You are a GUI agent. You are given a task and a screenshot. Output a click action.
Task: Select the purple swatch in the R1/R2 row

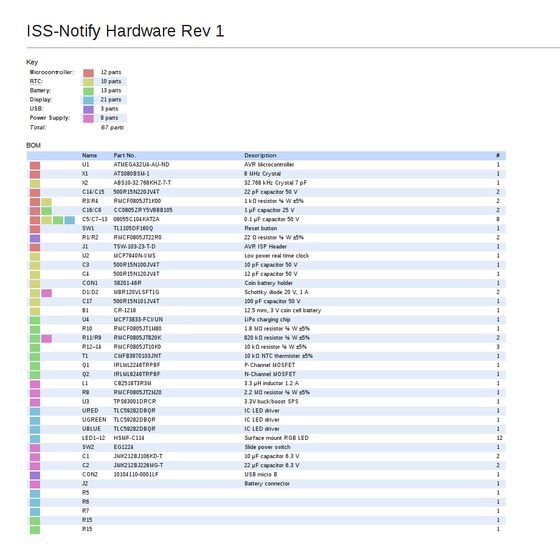tap(35, 238)
